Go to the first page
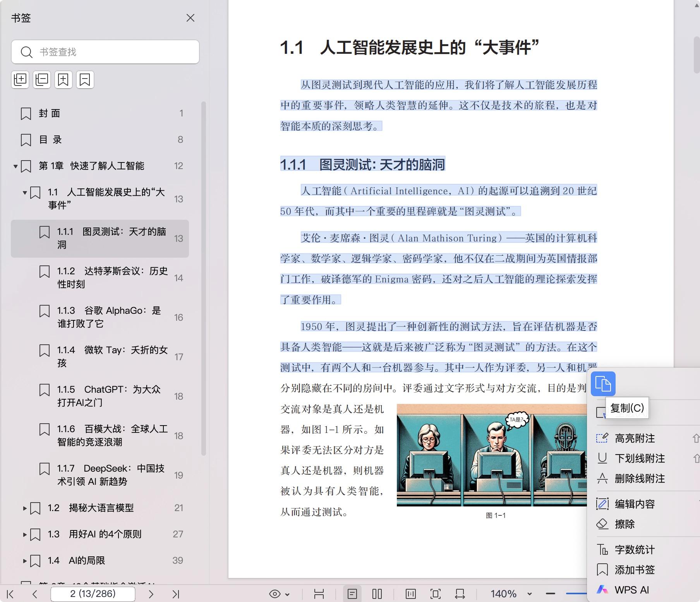Viewport: 700px width, 602px height. click(10, 594)
